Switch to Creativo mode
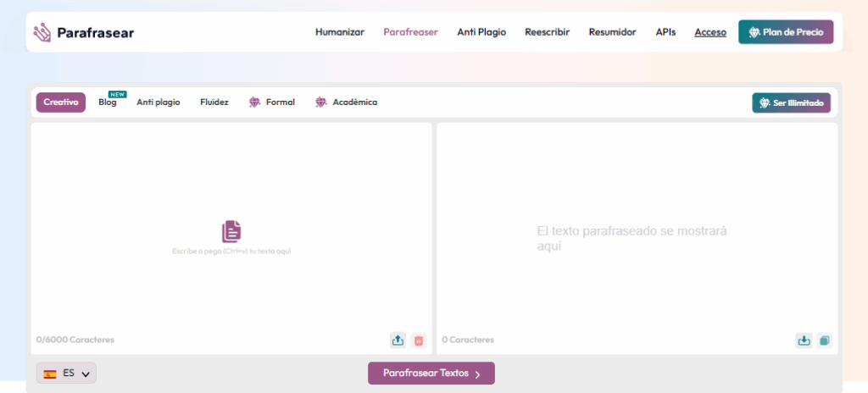 pyautogui.click(x=61, y=102)
